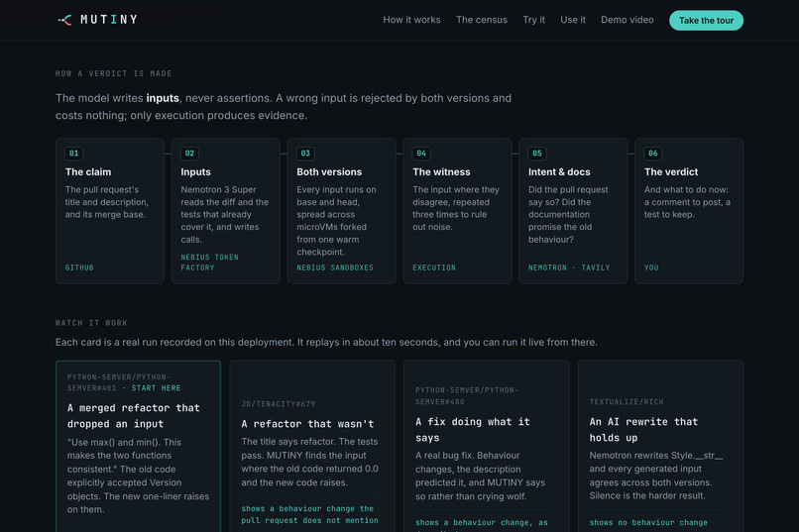Click step badge 03
799x532 pixels.
[305, 154]
